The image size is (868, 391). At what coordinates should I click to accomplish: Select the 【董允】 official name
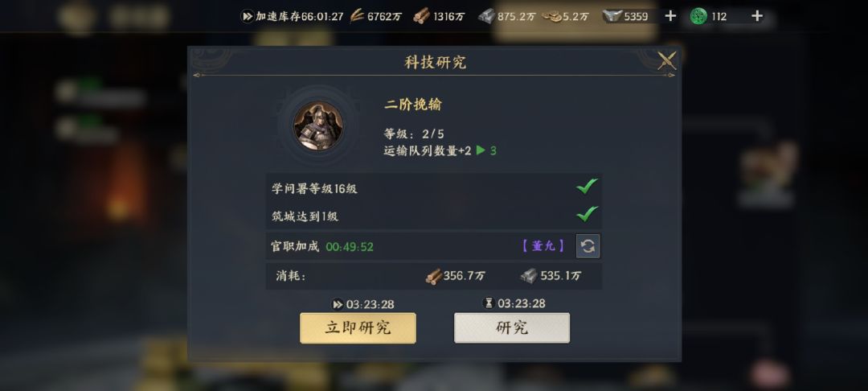click(543, 246)
